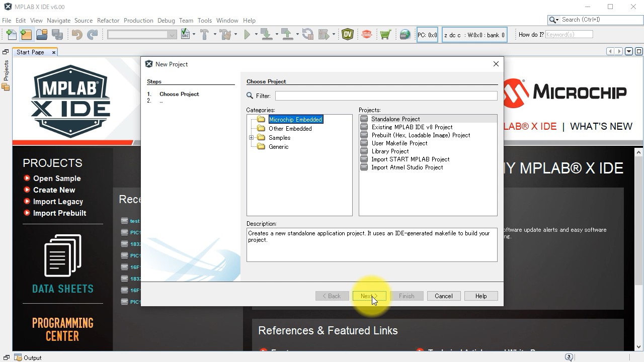Click the globe web icon in toolbar
Screen dimensions: 644x362
click(405, 34)
